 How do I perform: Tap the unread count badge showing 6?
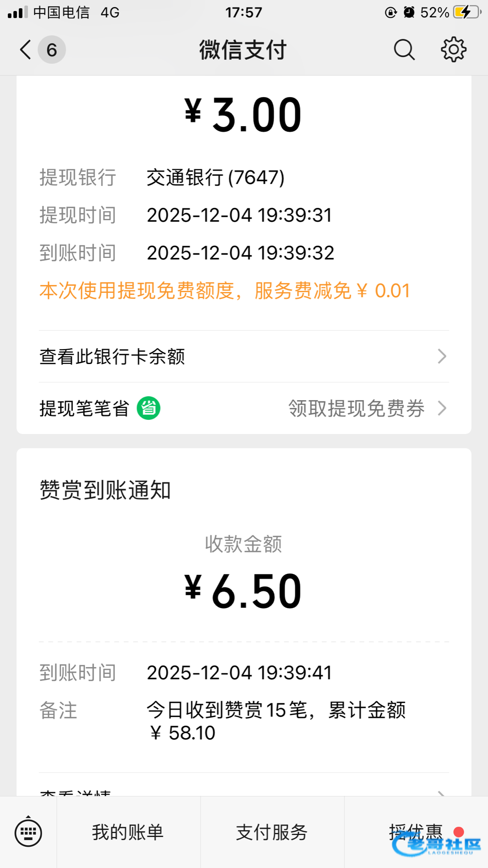(52, 50)
